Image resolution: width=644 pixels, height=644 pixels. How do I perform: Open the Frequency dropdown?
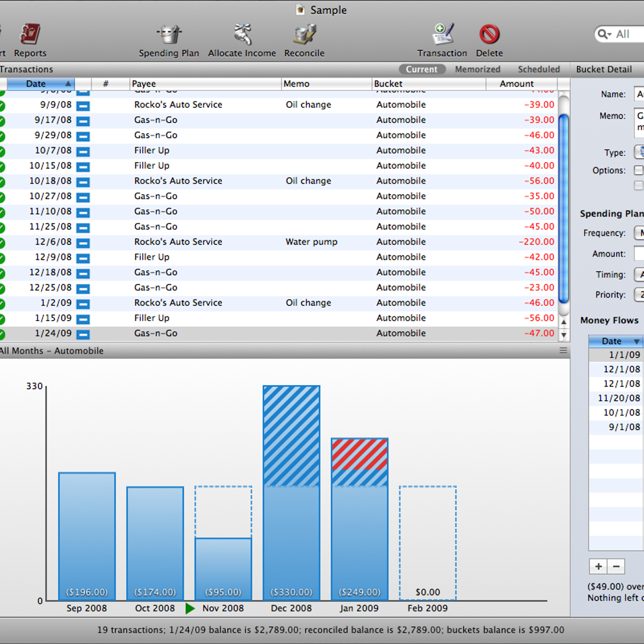point(639,233)
